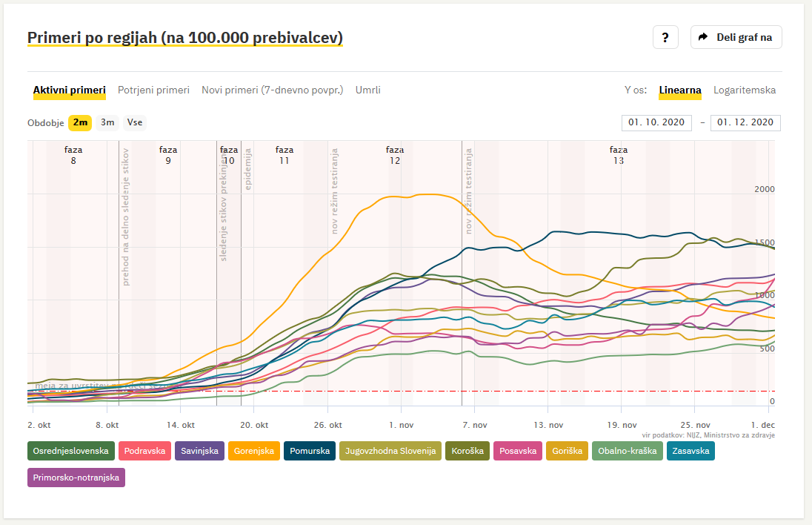The image size is (812, 525).
Task: Open the start date field 01. 10. 2020
Action: [656, 122]
